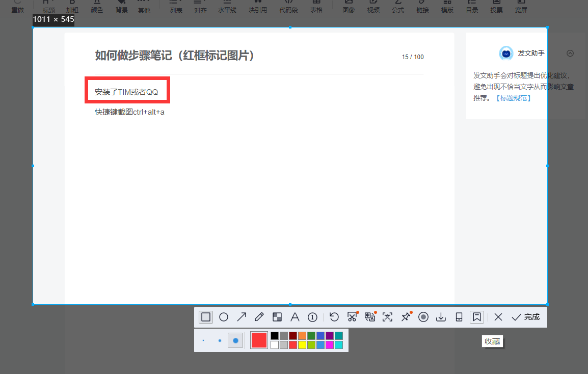
Task: Choose the medium line thickness dot
Action: pyautogui.click(x=220, y=340)
